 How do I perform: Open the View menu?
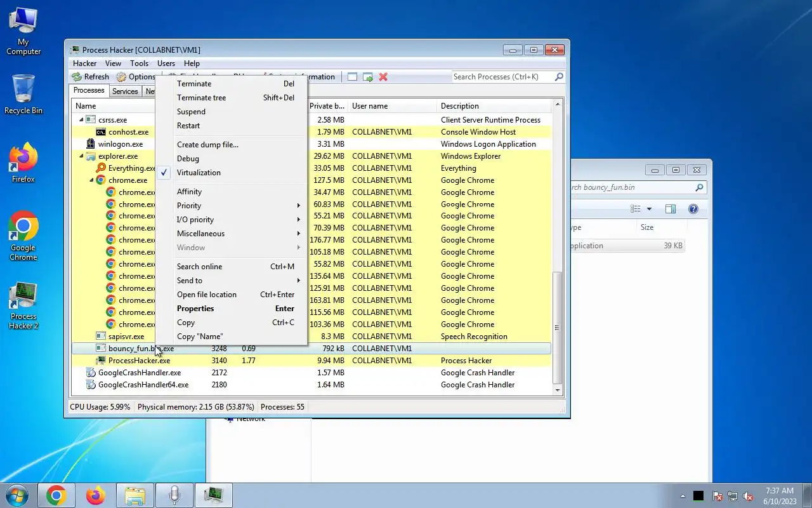point(113,63)
